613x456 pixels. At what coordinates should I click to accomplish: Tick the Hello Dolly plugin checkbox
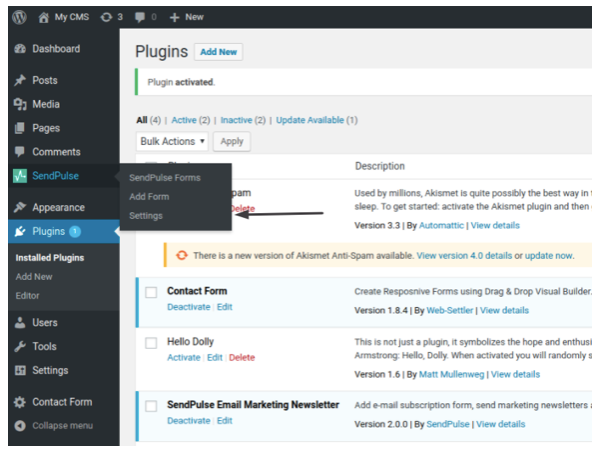tap(151, 343)
